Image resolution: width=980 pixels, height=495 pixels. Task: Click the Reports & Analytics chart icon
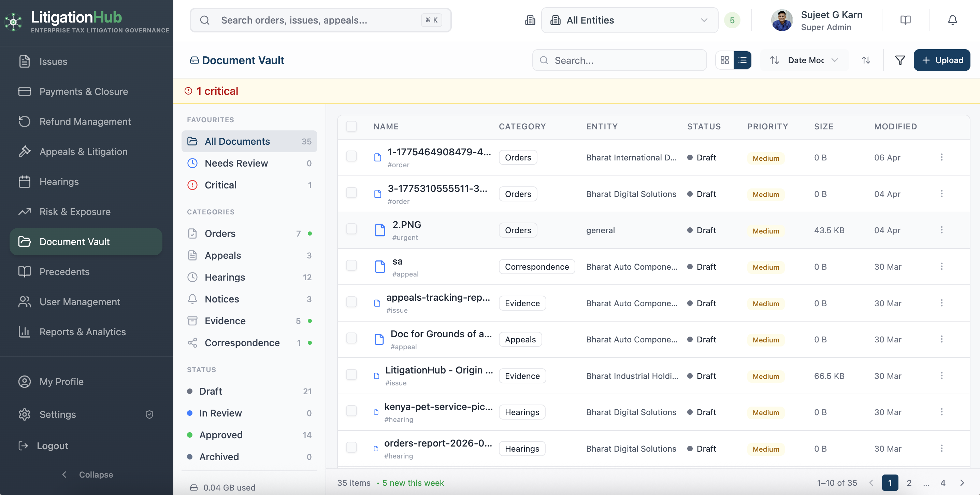coord(25,332)
